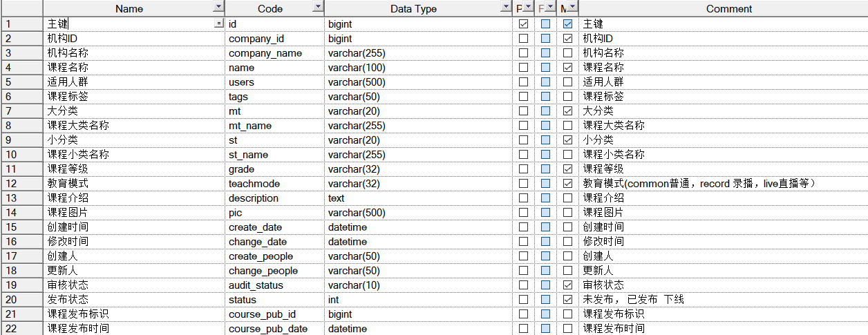The height and width of the screenshot is (335, 868).
Task: Open the Data Type column header dropdown arrow
Action: pos(506,7)
